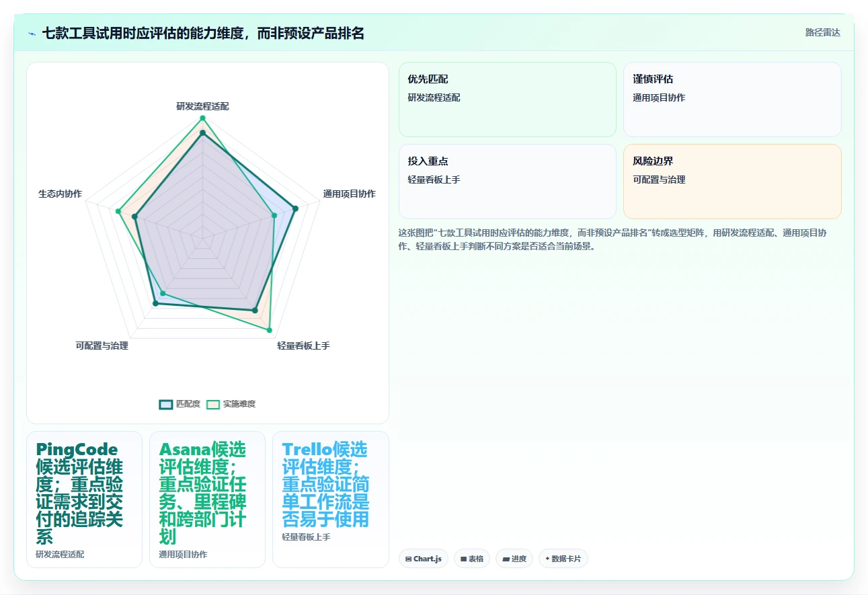Open the Trello 候选评估维度 card

point(331,500)
